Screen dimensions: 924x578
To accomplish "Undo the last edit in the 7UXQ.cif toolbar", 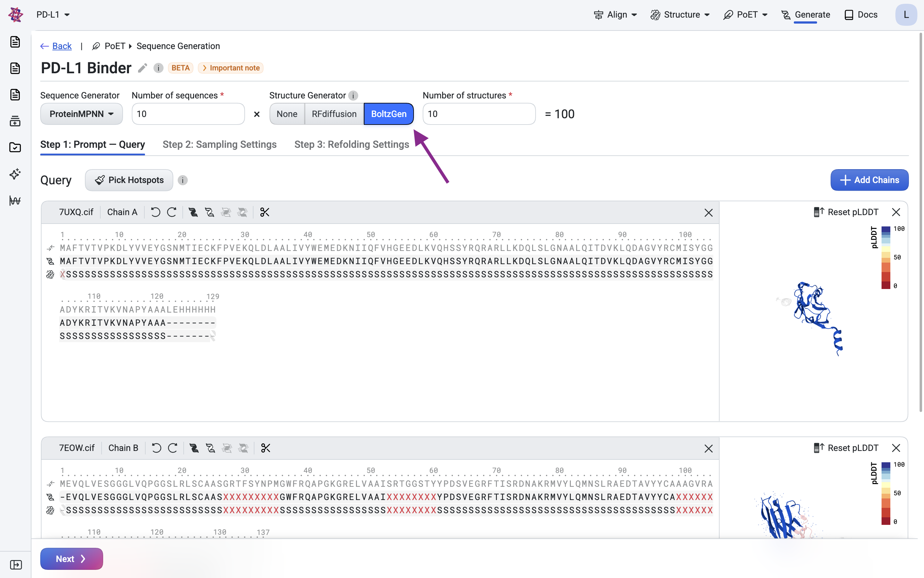I will (155, 212).
